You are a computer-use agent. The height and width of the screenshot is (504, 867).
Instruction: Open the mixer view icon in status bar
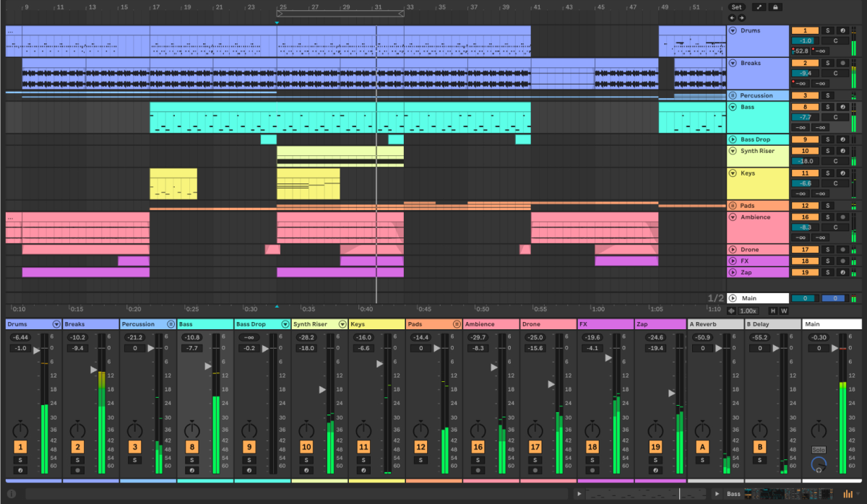tap(847, 494)
